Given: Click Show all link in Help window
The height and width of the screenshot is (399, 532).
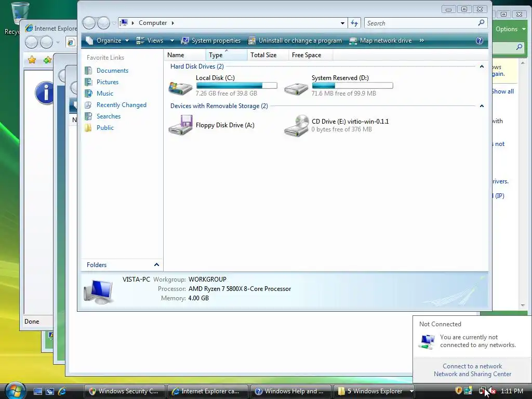Looking at the screenshot, I should click(502, 91).
